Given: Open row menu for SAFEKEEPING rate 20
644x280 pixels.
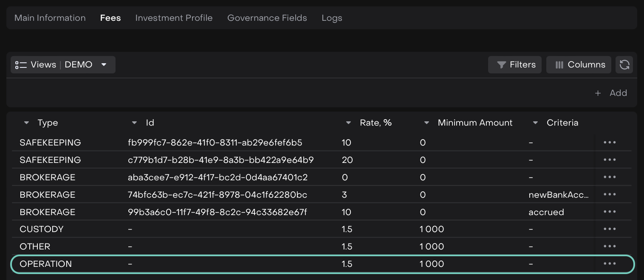Looking at the screenshot, I should (610, 160).
